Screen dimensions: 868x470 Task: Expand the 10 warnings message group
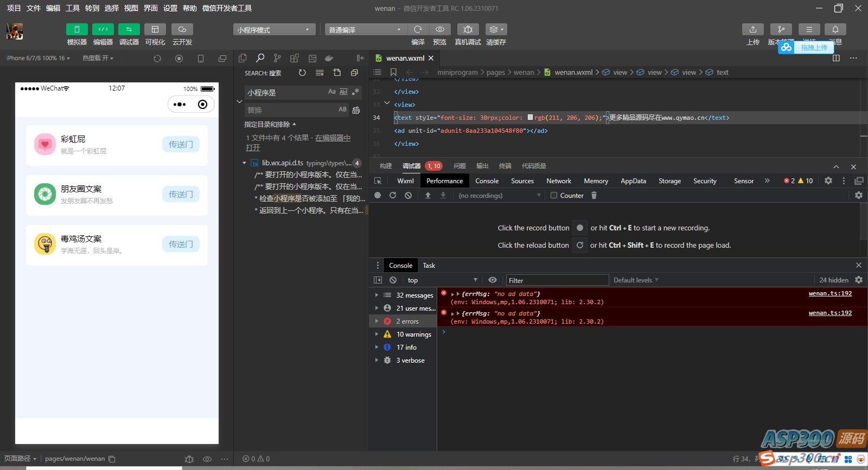click(x=376, y=334)
